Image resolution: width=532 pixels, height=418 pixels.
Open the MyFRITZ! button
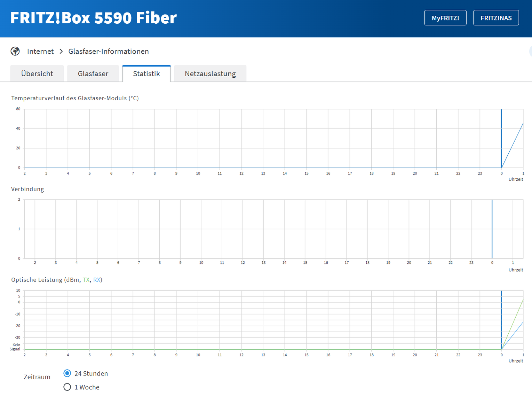[445, 18]
